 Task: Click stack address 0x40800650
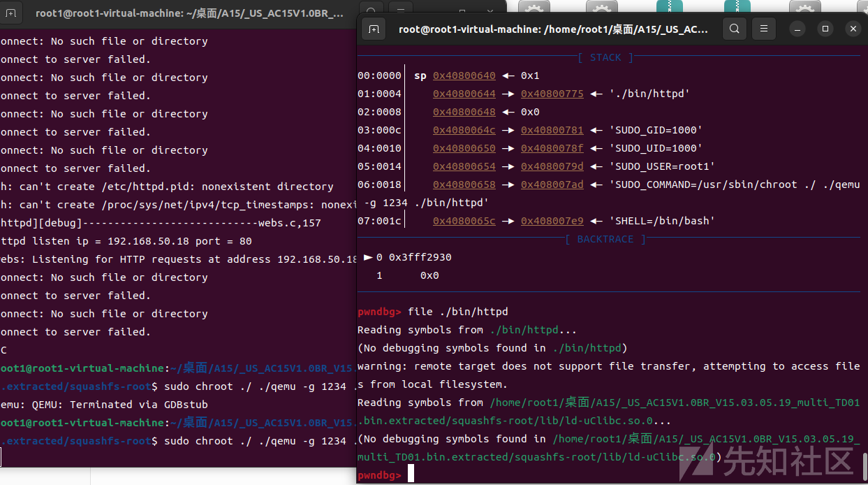[464, 148]
